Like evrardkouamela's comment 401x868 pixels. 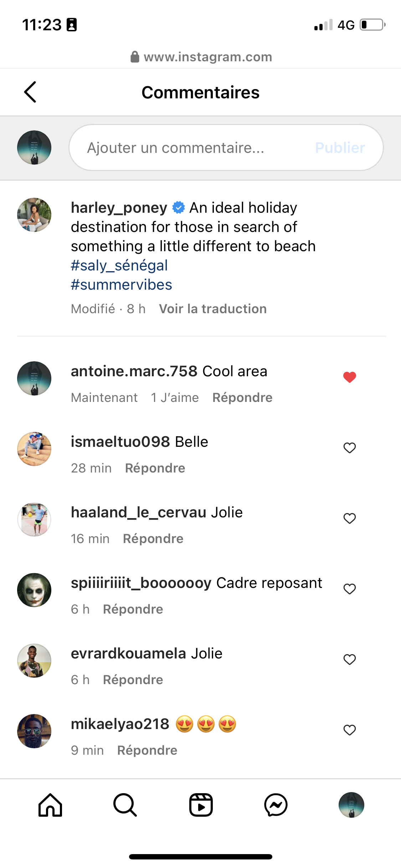350,659
